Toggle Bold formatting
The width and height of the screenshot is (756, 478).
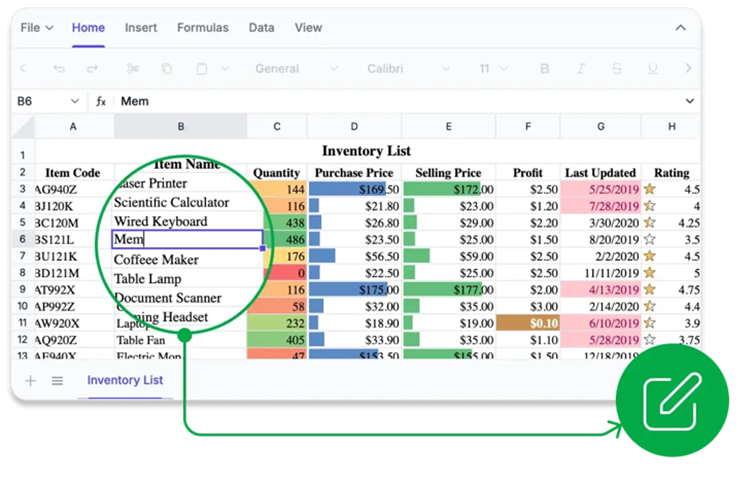(545, 69)
